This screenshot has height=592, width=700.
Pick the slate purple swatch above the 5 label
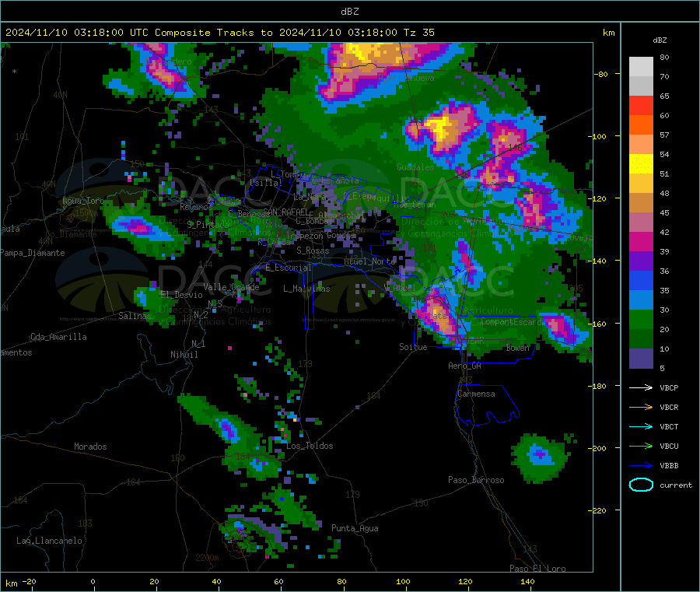tap(641, 359)
